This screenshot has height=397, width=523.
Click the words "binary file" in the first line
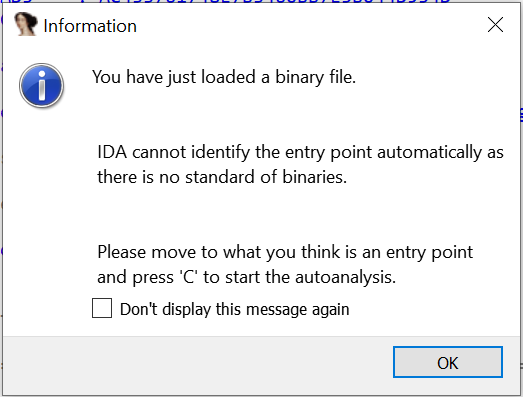(315, 77)
